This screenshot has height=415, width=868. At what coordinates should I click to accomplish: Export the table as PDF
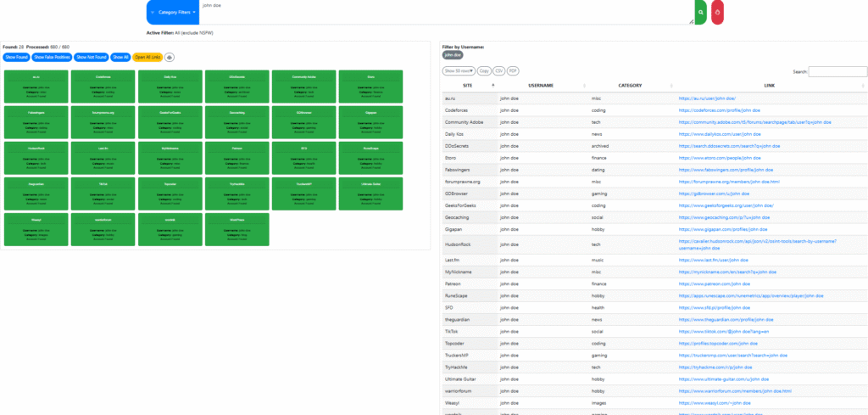[x=513, y=71]
